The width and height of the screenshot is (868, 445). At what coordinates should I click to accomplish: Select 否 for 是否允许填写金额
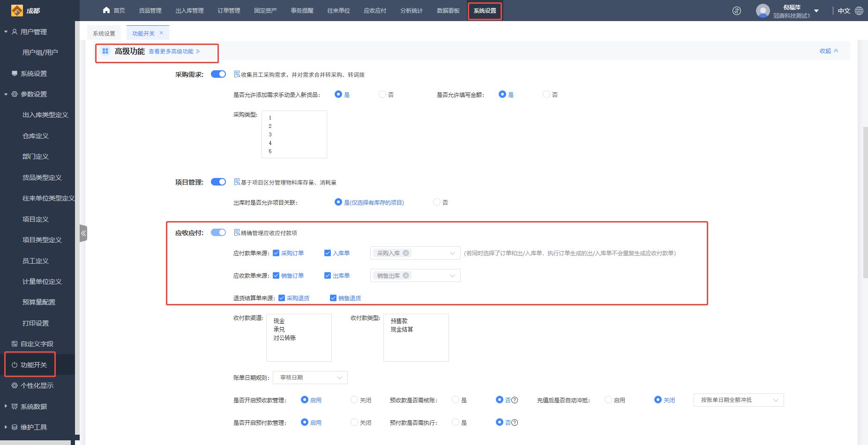click(546, 94)
